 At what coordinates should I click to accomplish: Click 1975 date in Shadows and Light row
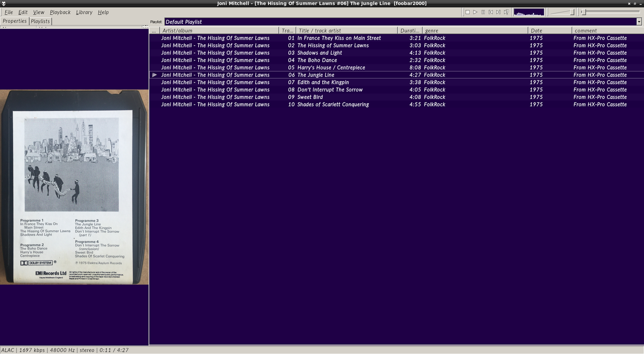[x=536, y=53]
